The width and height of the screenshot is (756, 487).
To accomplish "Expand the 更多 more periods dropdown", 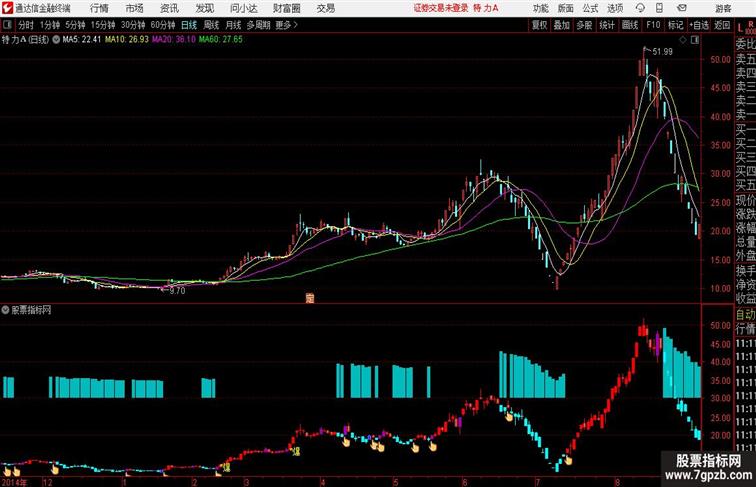I will (x=286, y=25).
